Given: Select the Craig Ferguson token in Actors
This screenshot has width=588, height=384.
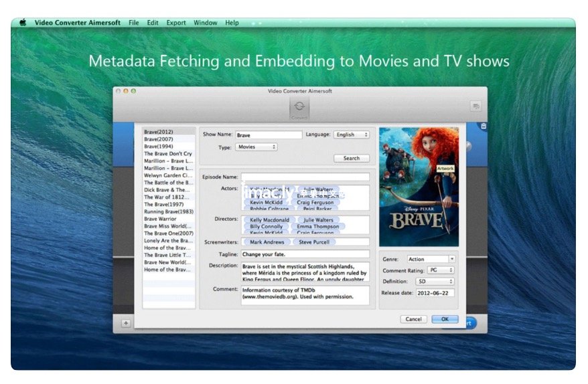Looking at the screenshot, I should tap(315, 202).
